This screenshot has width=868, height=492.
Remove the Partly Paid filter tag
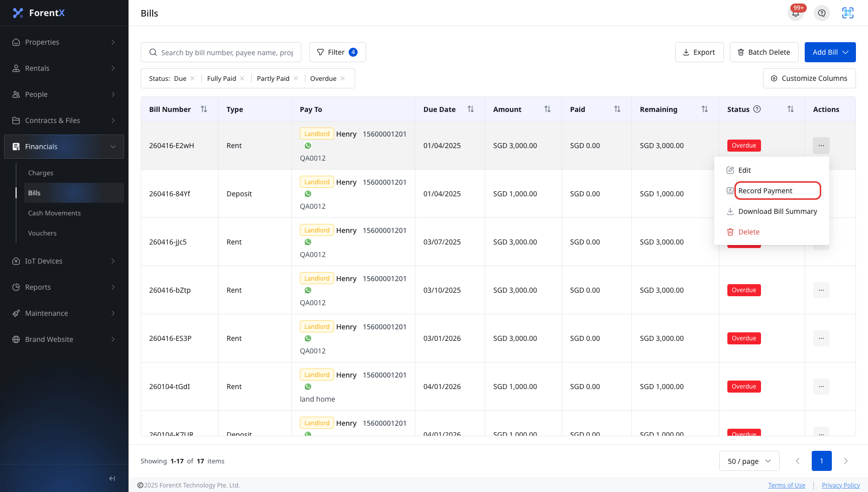pos(296,78)
